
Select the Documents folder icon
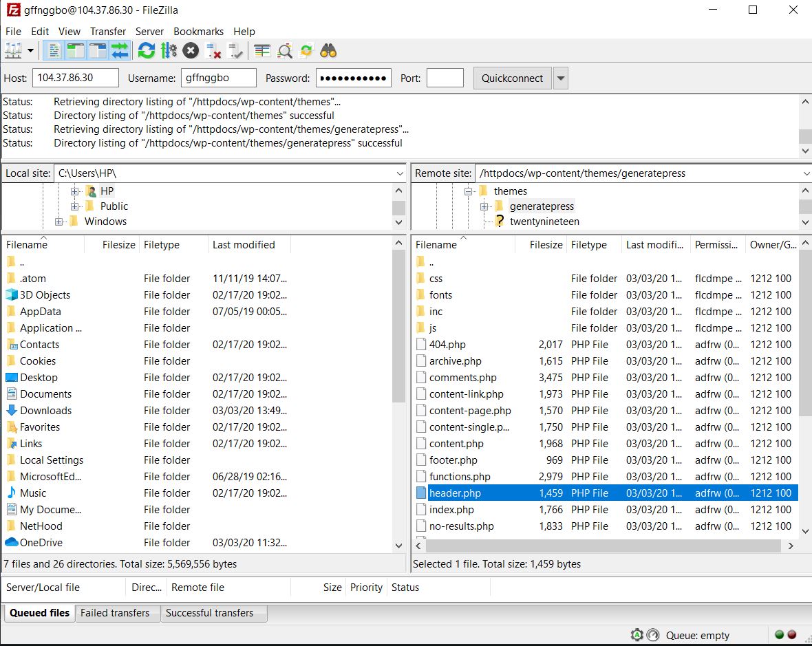click(x=12, y=394)
